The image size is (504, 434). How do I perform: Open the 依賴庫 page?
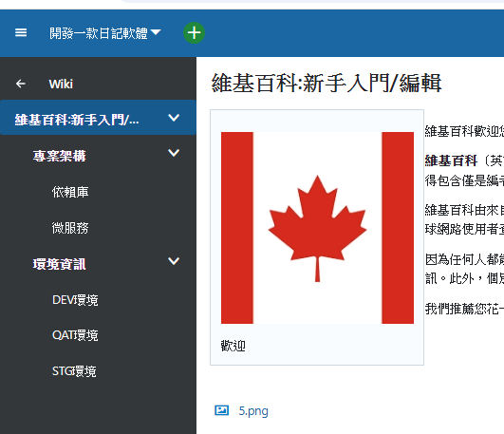(70, 192)
